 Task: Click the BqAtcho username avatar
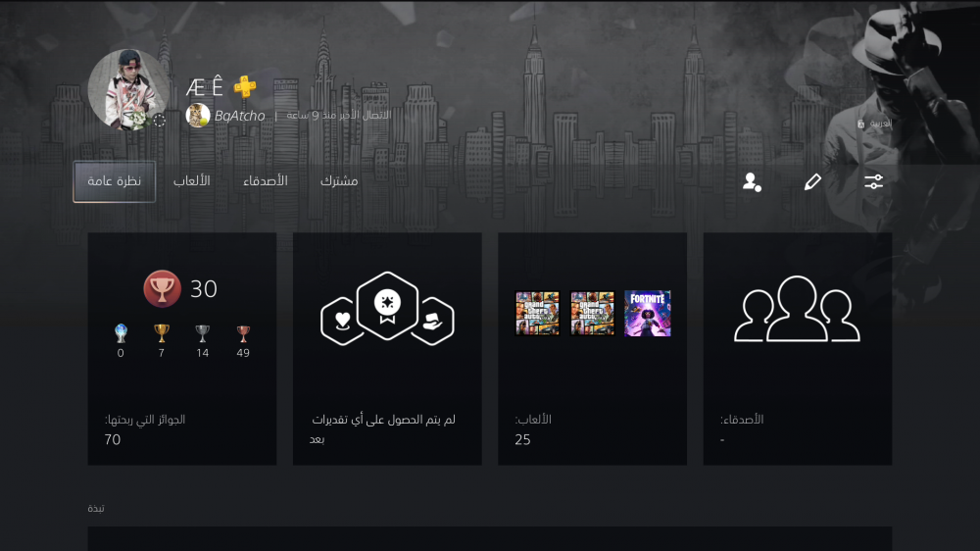pos(198,115)
